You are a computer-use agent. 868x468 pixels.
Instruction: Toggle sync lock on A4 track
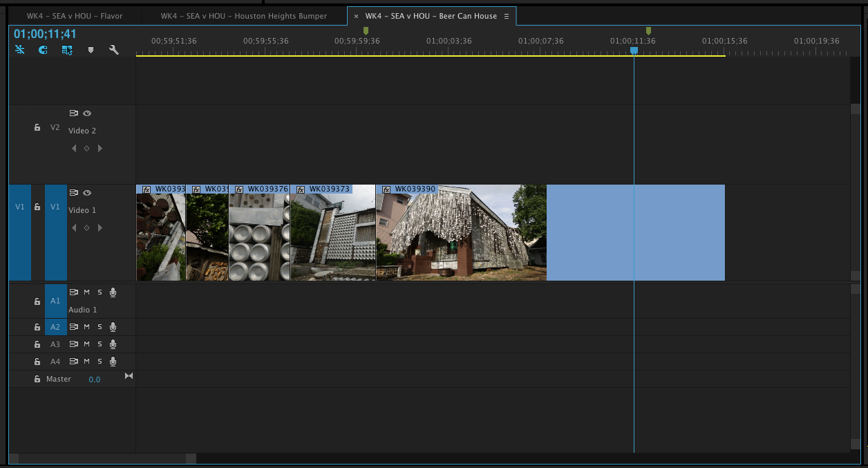73,362
